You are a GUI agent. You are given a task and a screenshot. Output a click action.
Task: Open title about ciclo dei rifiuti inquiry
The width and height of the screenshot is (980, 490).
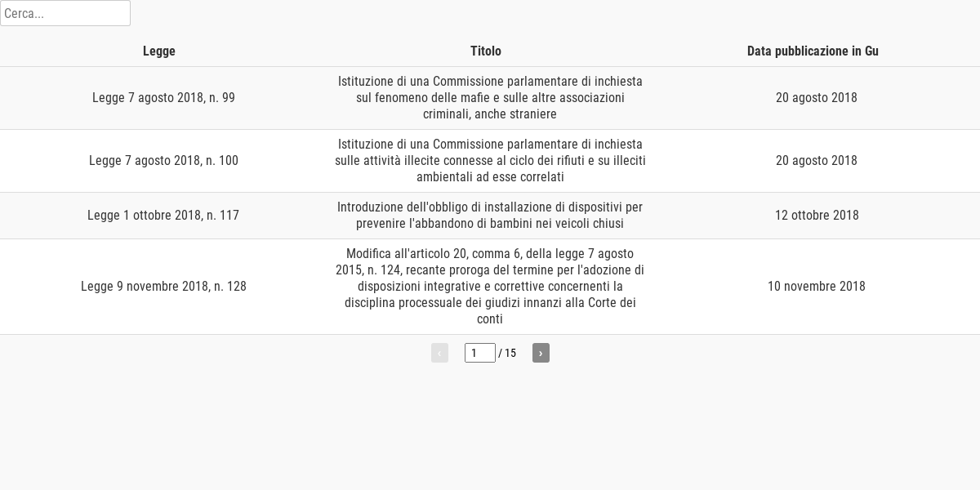[x=490, y=161]
